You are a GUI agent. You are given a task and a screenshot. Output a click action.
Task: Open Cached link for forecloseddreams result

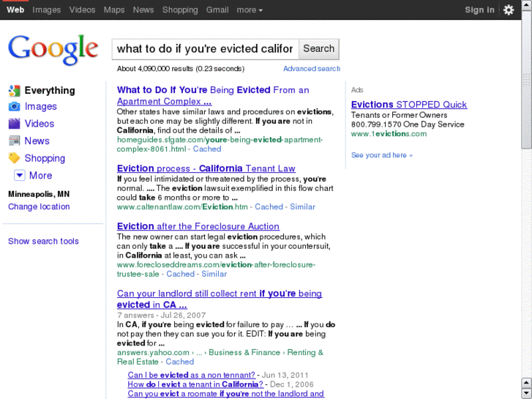(x=180, y=274)
